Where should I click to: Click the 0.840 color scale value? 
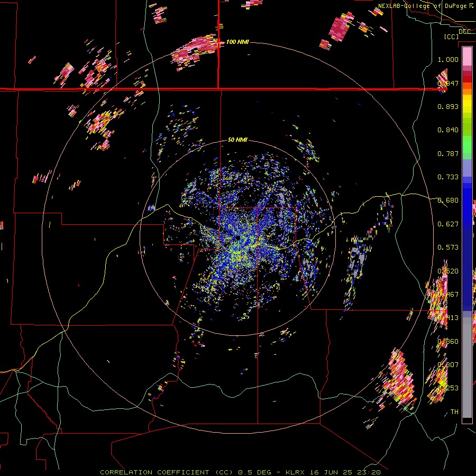[448, 130]
